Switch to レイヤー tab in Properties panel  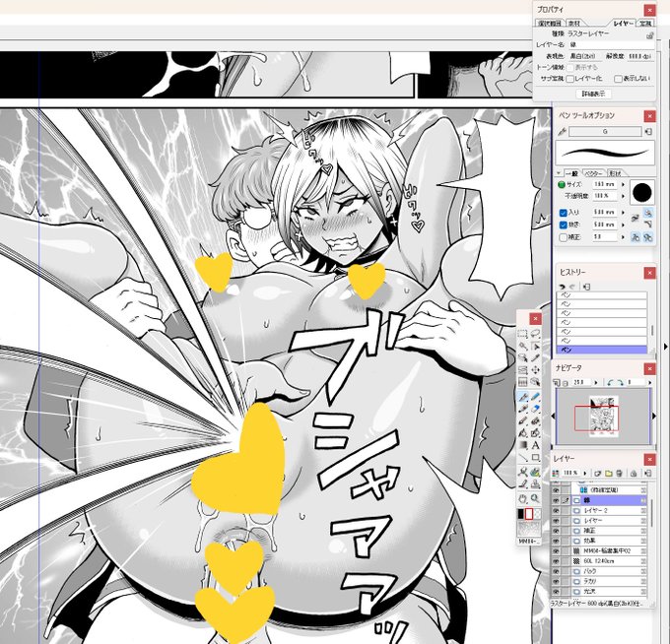pos(624,24)
